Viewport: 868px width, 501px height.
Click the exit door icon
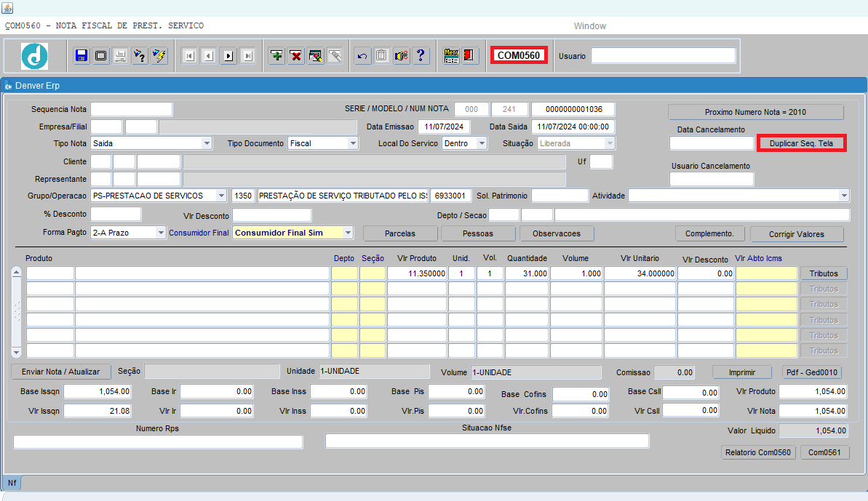click(x=469, y=56)
